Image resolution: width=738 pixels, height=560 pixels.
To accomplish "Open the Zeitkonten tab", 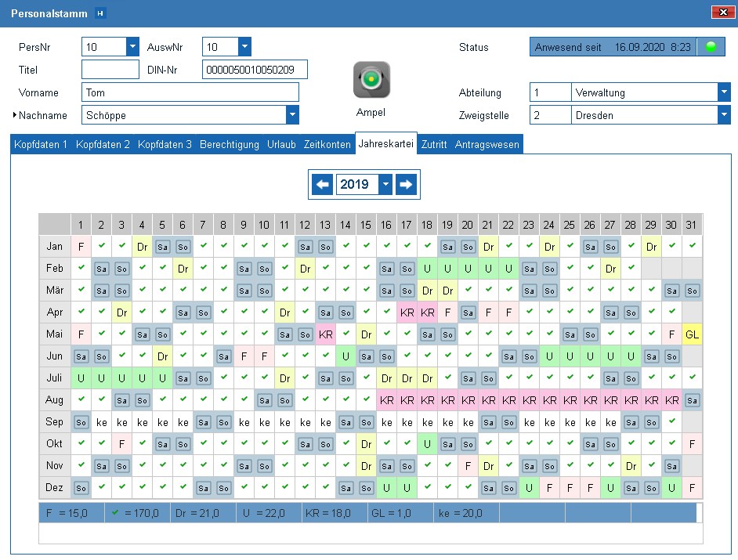I will coord(327,145).
